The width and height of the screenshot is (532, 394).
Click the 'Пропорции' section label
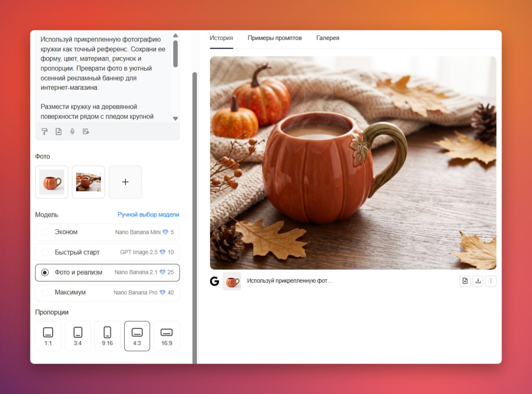click(52, 312)
